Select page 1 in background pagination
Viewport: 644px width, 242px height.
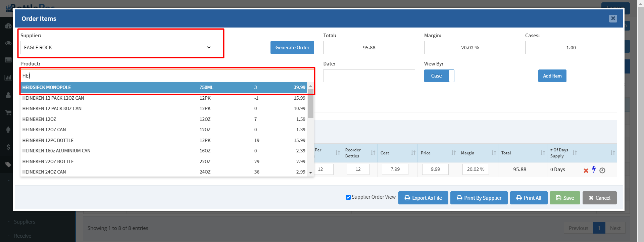coord(599,228)
